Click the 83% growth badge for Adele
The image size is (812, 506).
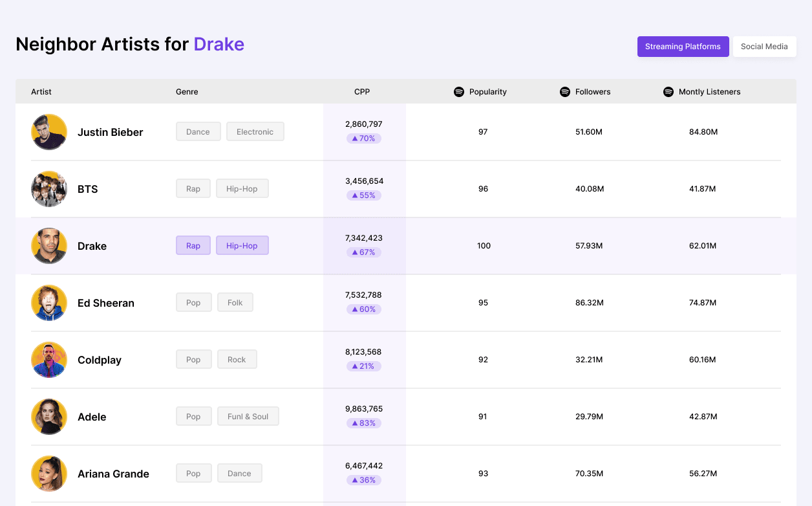click(364, 423)
